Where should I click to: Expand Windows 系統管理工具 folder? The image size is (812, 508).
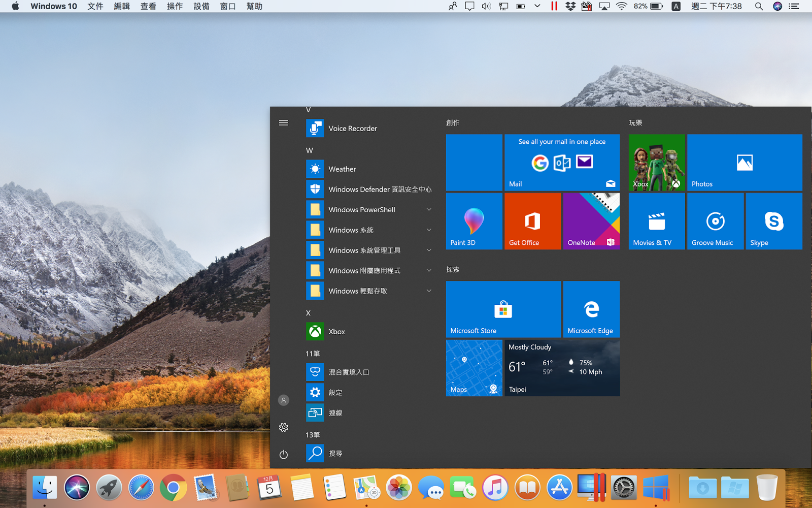click(369, 250)
